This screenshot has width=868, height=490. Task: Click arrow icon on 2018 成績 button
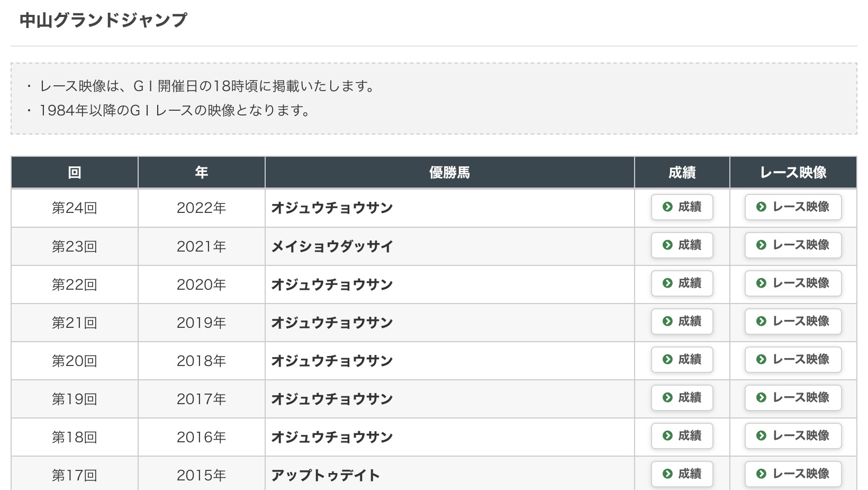667,360
